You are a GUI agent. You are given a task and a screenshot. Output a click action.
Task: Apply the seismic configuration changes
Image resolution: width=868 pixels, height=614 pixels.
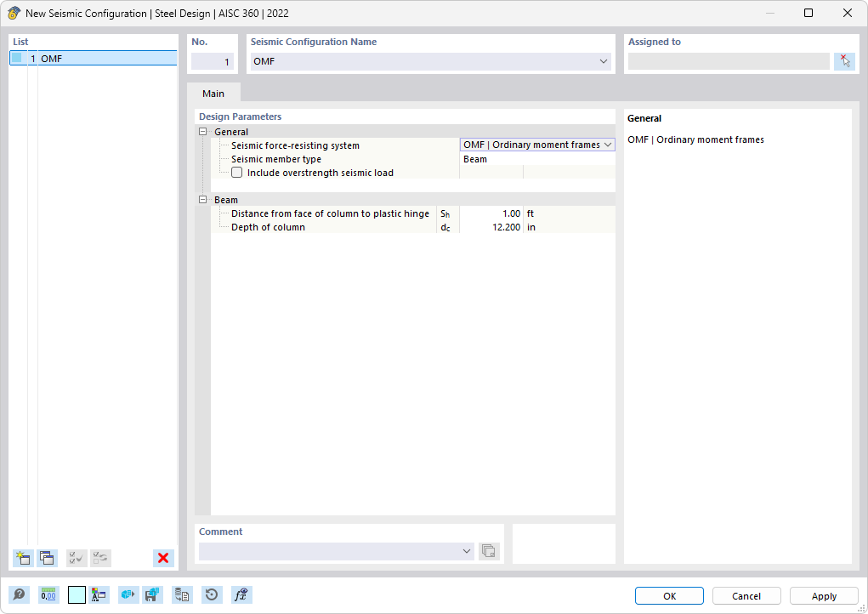(822, 595)
